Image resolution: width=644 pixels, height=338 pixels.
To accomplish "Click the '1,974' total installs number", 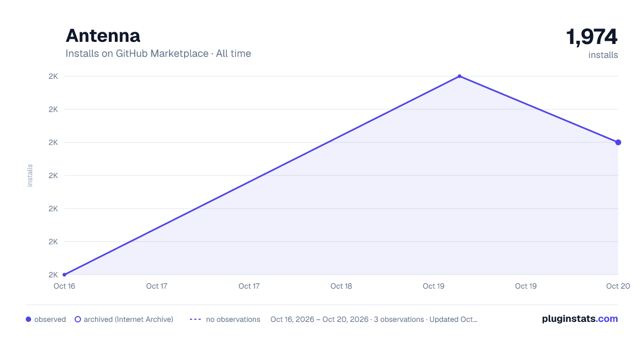I will (592, 37).
